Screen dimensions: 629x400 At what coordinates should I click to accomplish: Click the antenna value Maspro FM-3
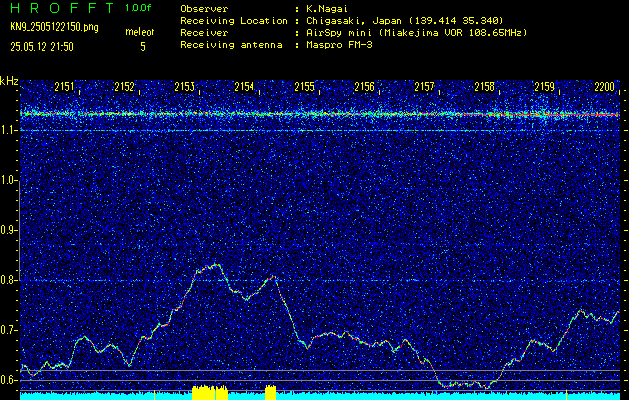[x=339, y=45]
